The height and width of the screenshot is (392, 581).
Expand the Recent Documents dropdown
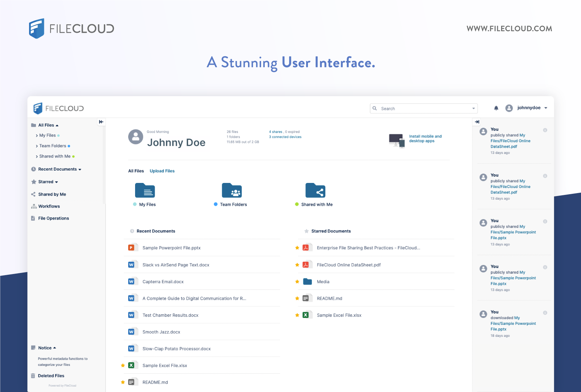point(80,169)
